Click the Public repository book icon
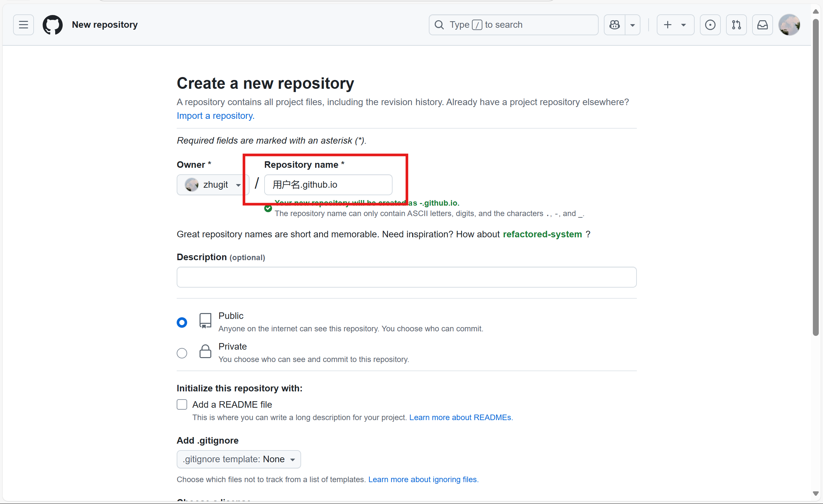The image size is (823, 504). (205, 321)
